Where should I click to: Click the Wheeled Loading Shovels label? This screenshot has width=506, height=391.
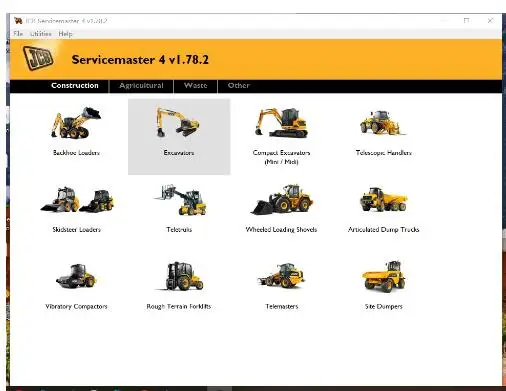(281, 230)
